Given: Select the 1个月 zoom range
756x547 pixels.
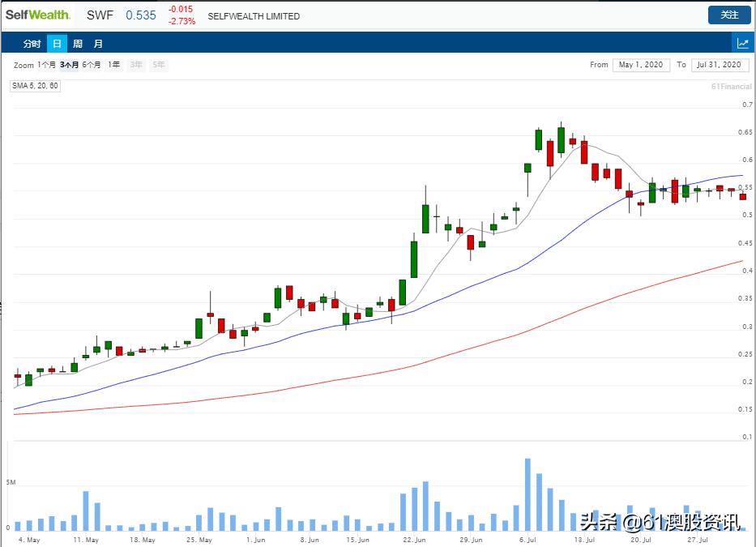Looking at the screenshot, I should 45,65.
